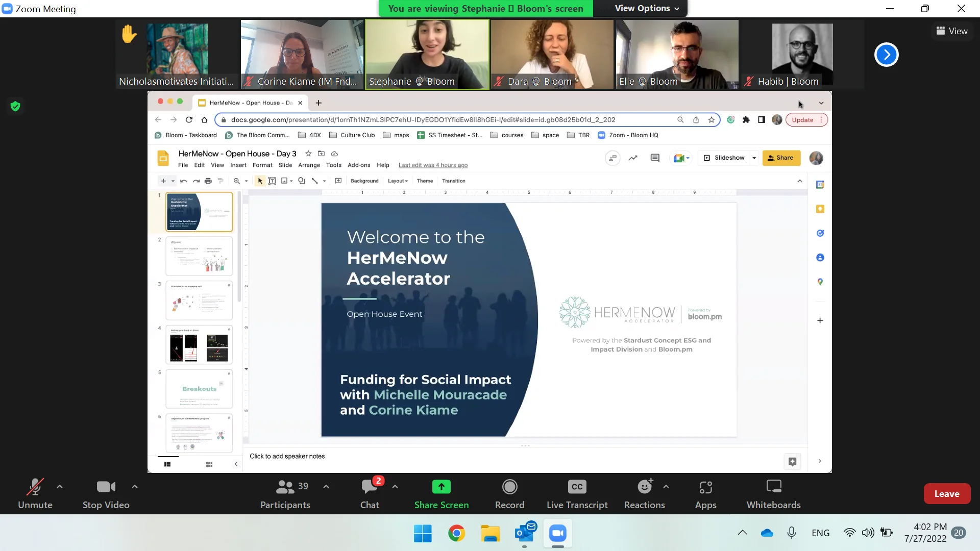Click the Record circle icon
This screenshot has height=551, width=980.
[509, 487]
